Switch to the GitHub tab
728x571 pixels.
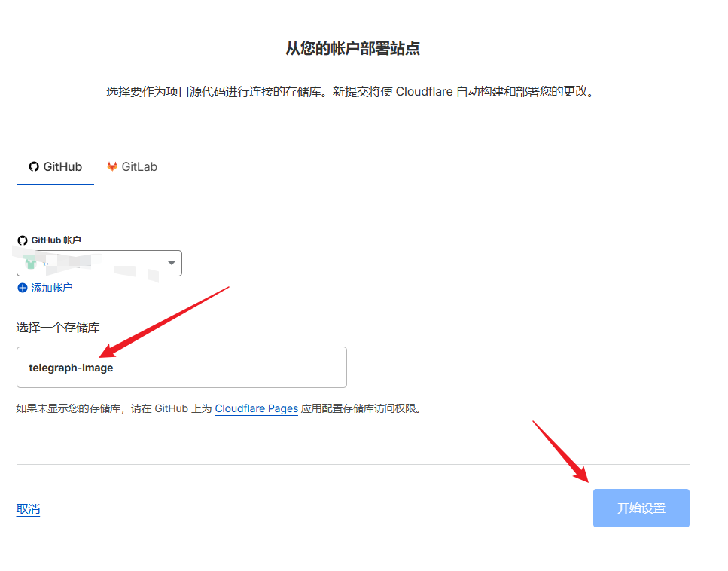click(x=55, y=166)
